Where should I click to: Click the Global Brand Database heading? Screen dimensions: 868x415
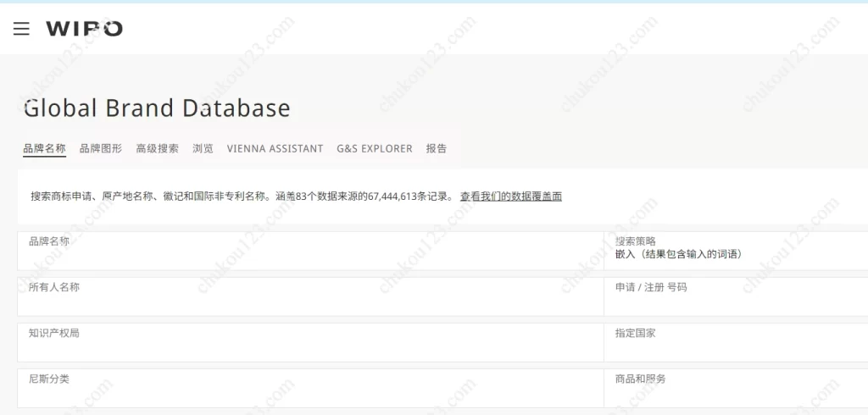click(157, 108)
